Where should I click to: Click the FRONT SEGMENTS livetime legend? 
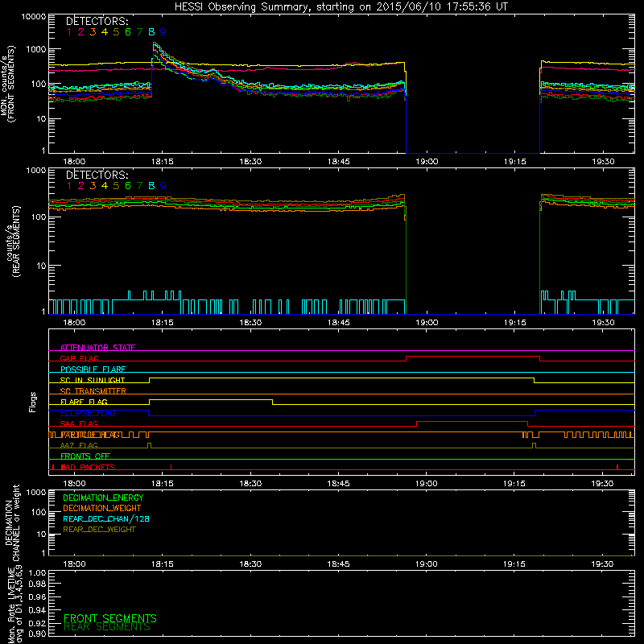(110, 618)
